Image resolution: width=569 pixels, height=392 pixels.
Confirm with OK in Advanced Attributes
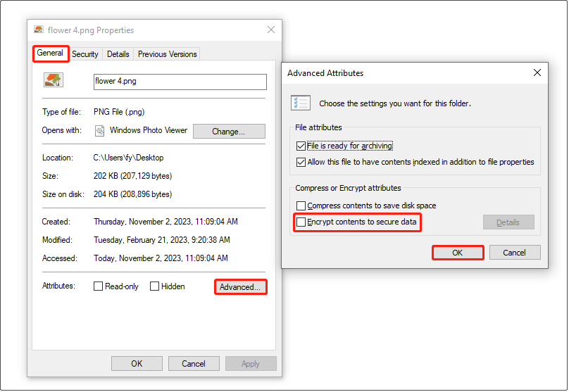coord(458,253)
